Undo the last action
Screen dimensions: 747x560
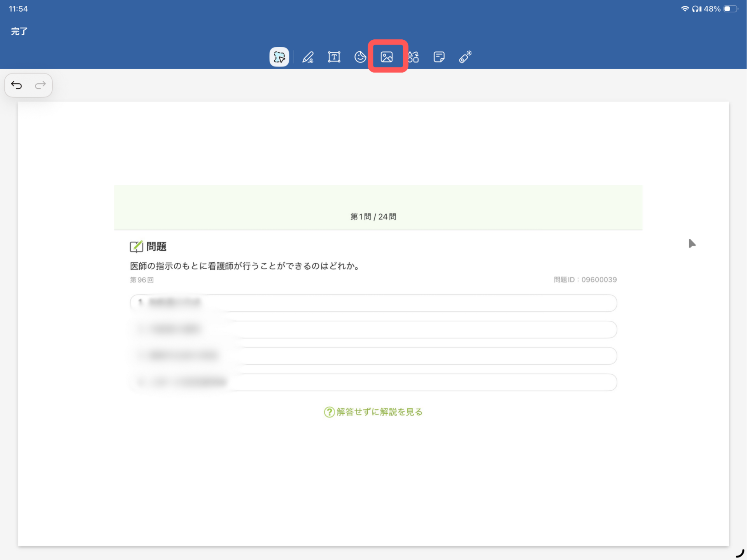(x=17, y=85)
